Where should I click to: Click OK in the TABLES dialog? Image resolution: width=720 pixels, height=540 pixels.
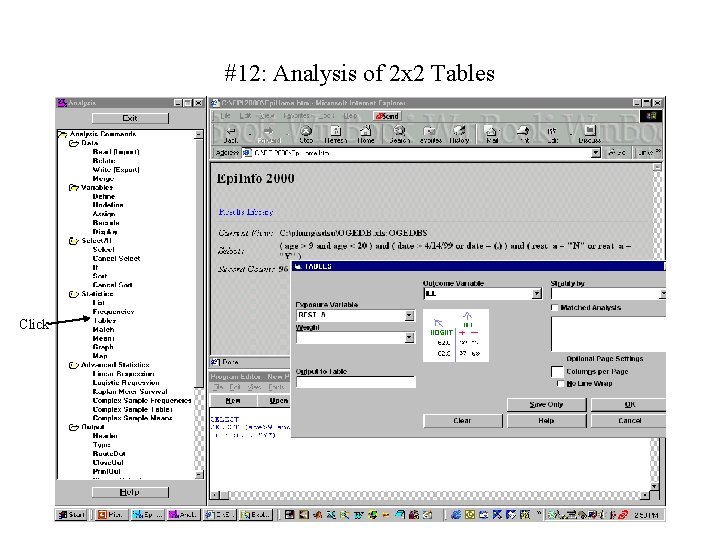tap(629, 405)
